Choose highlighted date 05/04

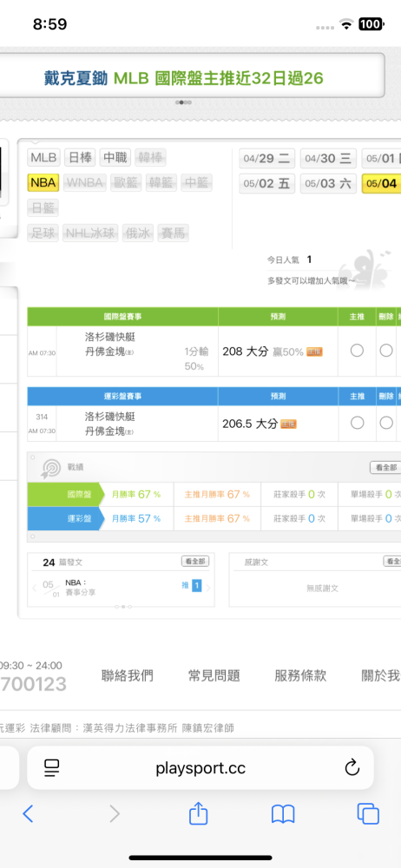tap(382, 183)
